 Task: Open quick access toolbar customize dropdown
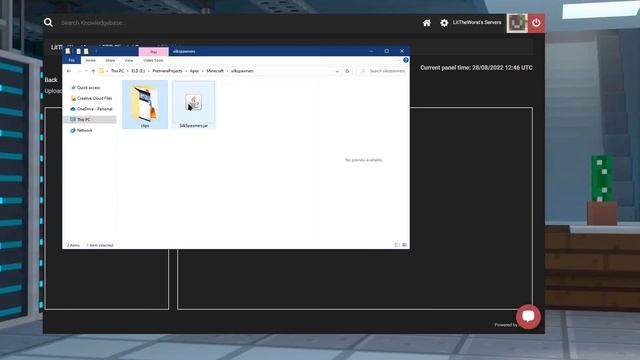click(x=96, y=51)
